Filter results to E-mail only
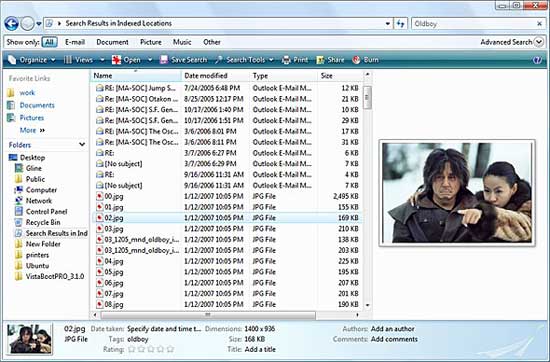Screen dimensions: 550x362 pos(75,42)
